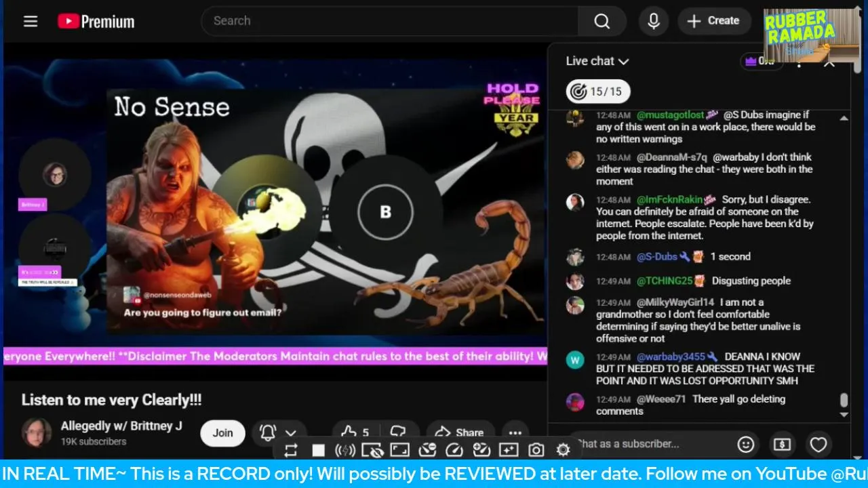Like the video with thumbs up
The height and width of the screenshot is (488, 868).
click(x=355, y=433)
